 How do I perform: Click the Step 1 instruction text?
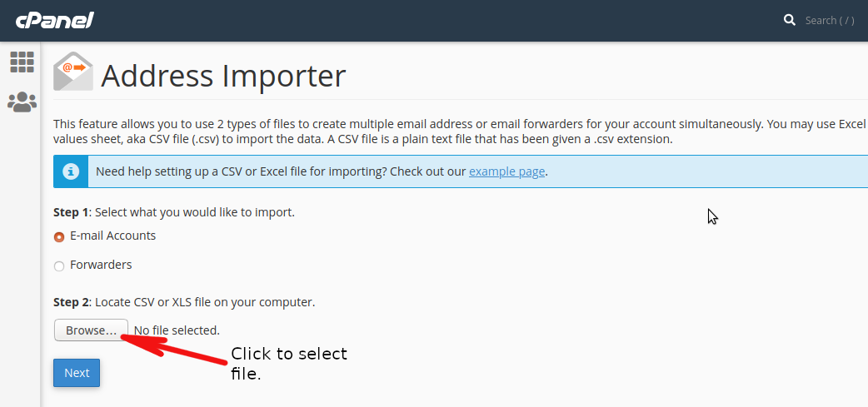click(174, 212)
